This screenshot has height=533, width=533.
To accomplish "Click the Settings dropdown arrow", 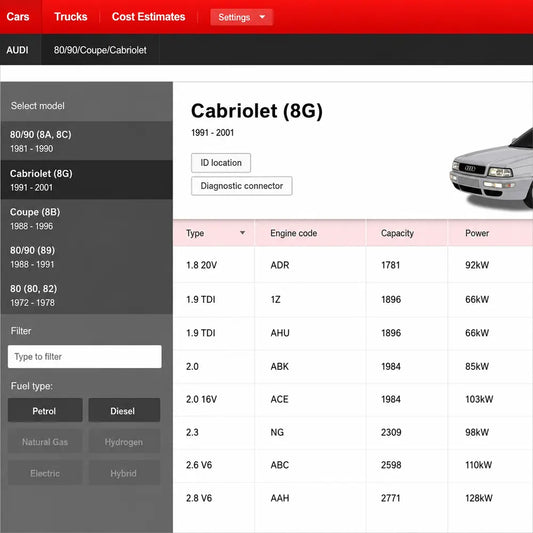I will [x=262, y=17].
